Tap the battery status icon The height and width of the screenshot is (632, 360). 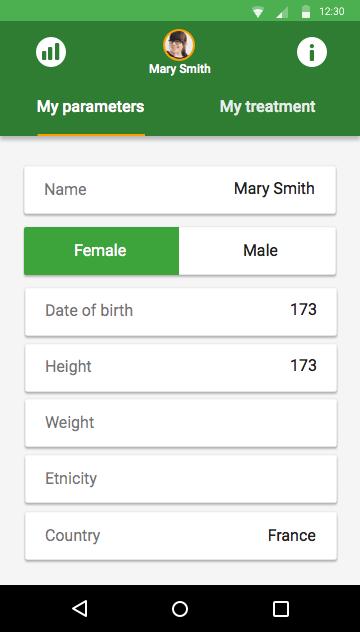[x=306, y=12]
